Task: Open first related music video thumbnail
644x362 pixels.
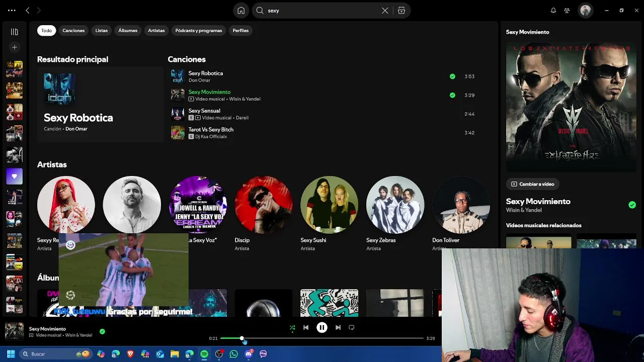Action: click(x=539, y=242)
